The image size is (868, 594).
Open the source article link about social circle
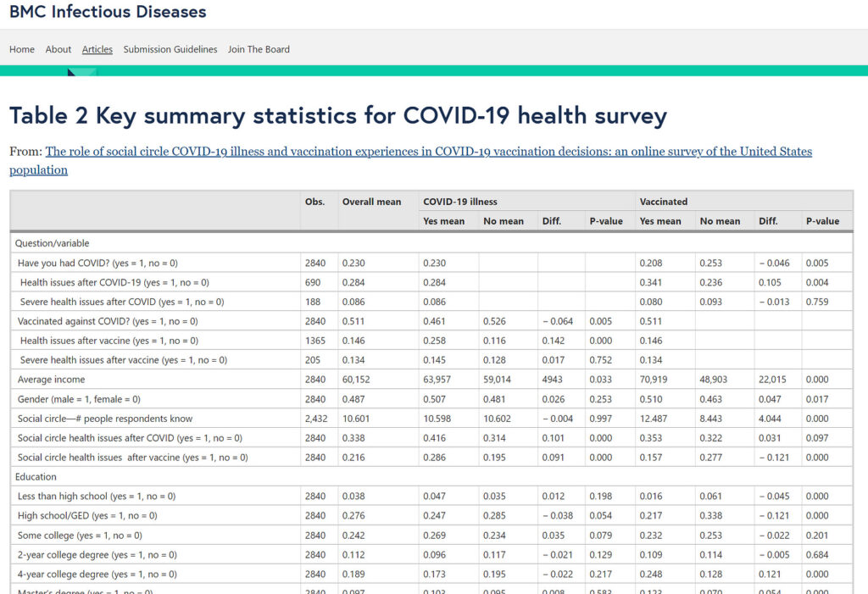click(428, 152)
